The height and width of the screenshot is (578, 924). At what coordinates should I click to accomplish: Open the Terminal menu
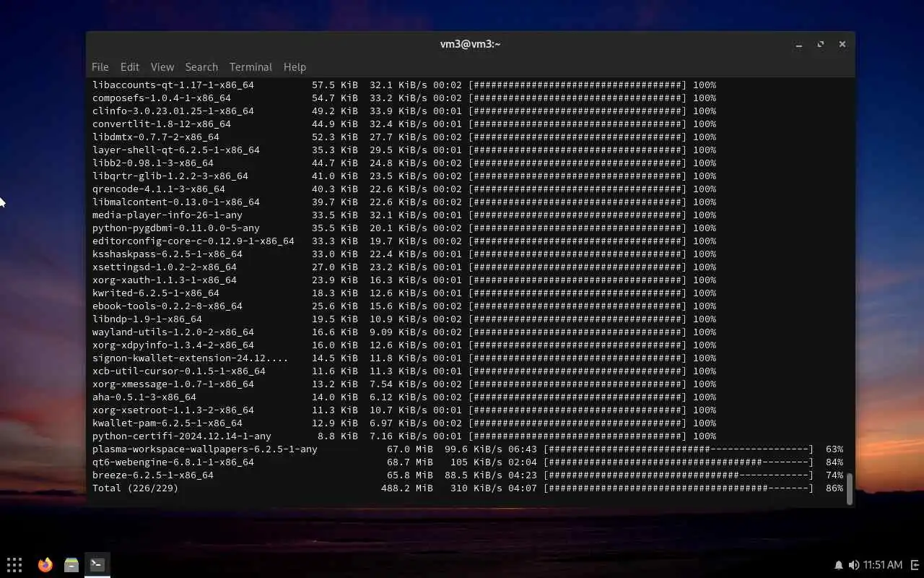[250, 66]
